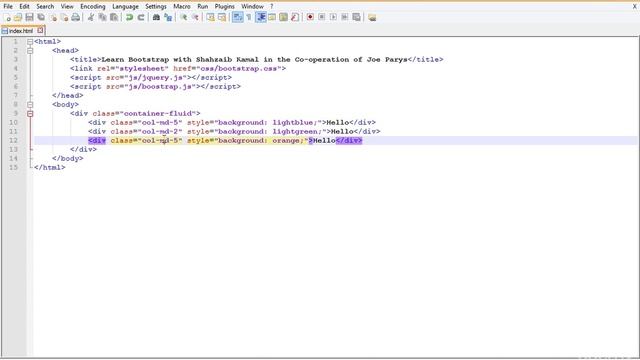Toggle word wrap in the toolbar
Image resolution: width=640 pixels, height=360 pixels.
click(238, 17)
